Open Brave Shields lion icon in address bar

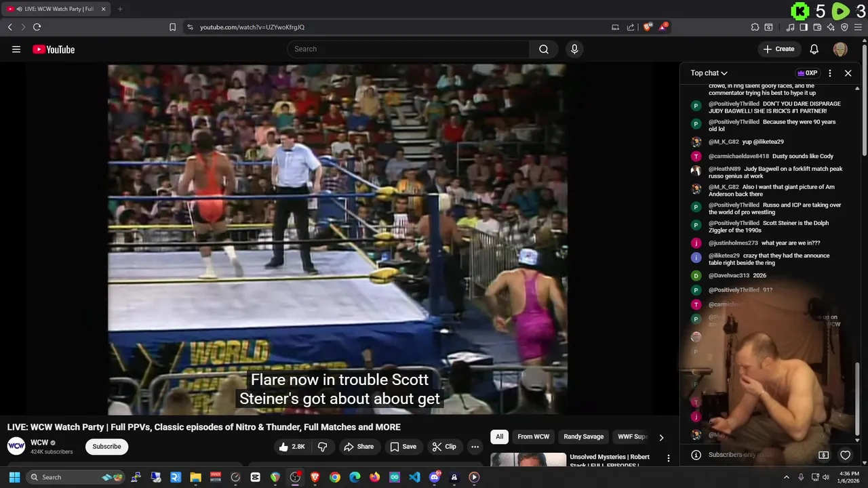[648, 27]
